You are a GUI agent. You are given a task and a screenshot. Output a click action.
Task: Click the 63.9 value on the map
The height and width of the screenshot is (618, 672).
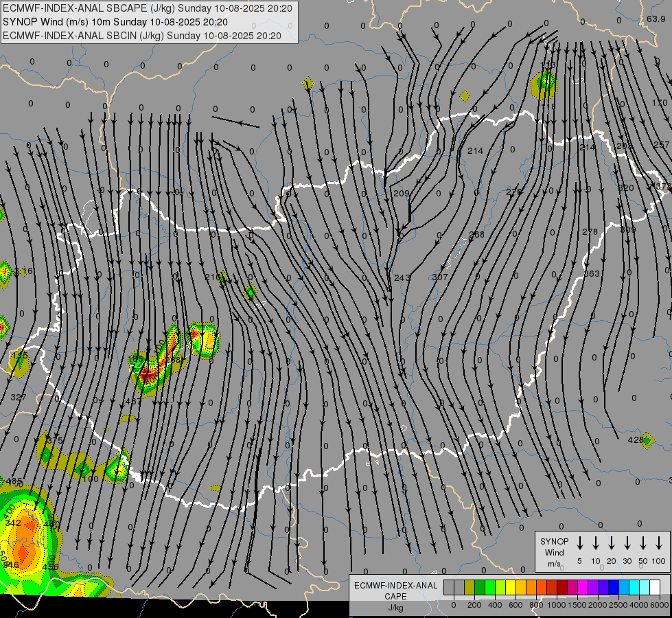click(x=656, y=19)
